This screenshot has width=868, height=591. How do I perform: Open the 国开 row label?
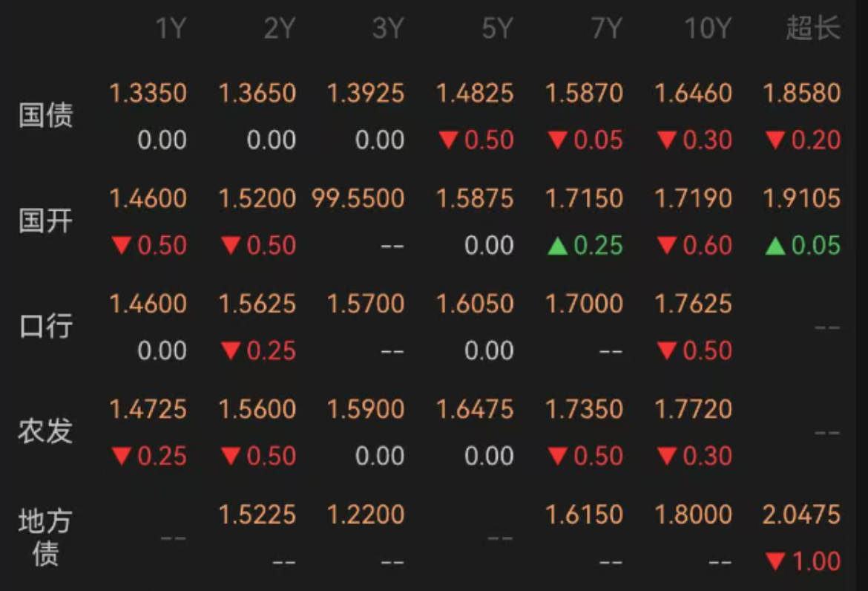(45, 221)
